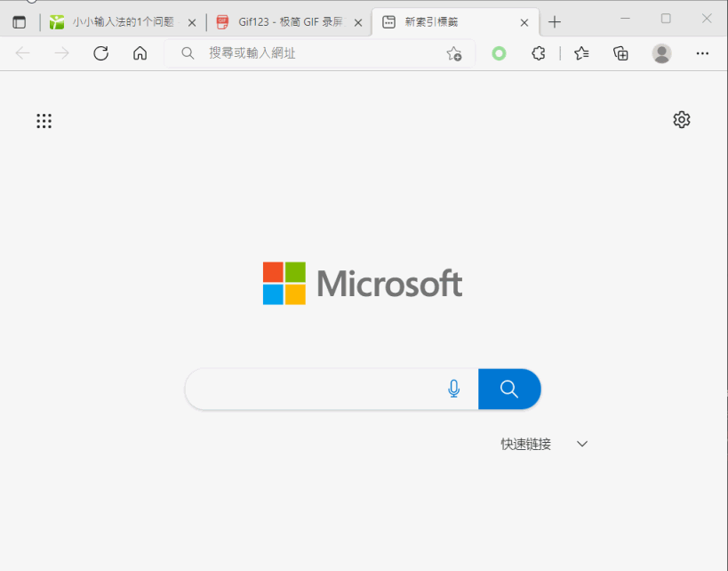Close the Gif123 tab
Image resolution: width=728 pixels, height=571 pixels.
[358, 22]
